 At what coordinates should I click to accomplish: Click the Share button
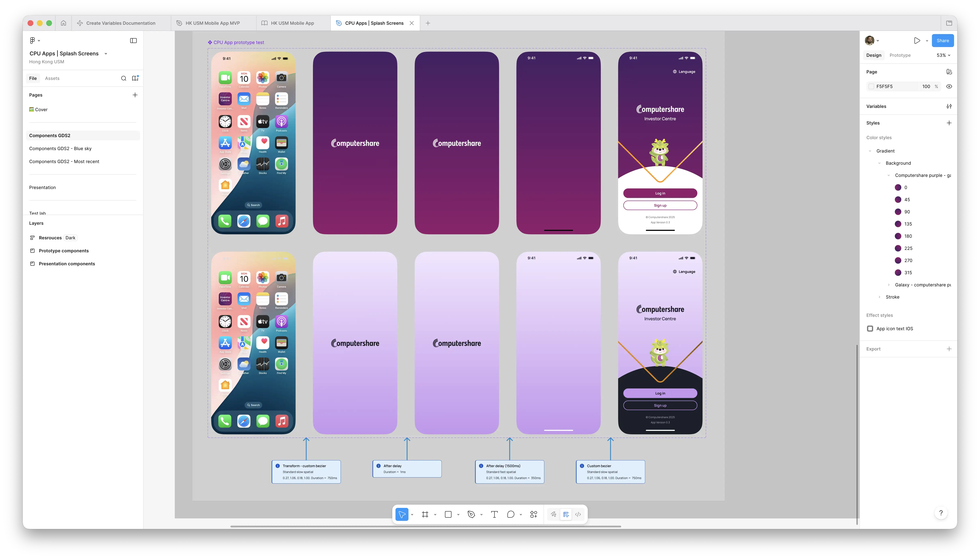point(942,41)
